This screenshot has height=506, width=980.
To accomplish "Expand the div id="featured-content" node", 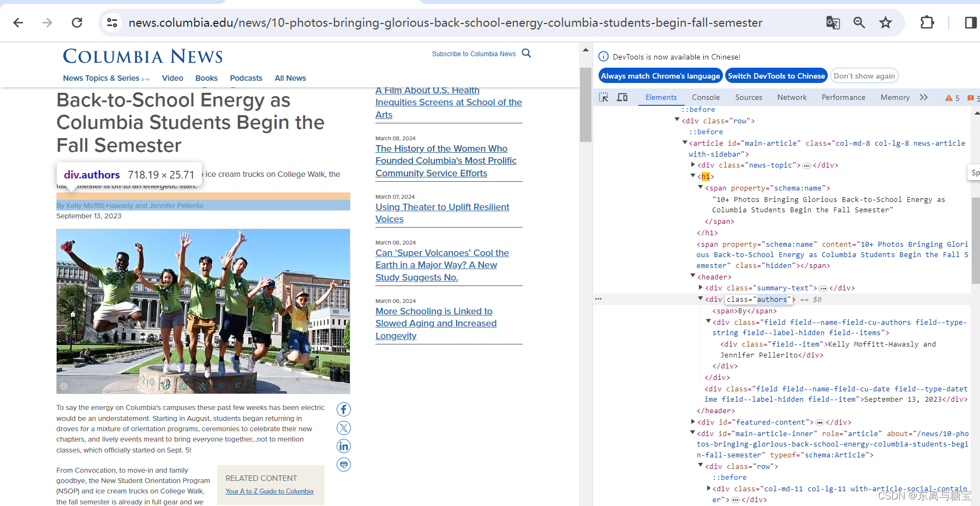I will pos(693,422).
